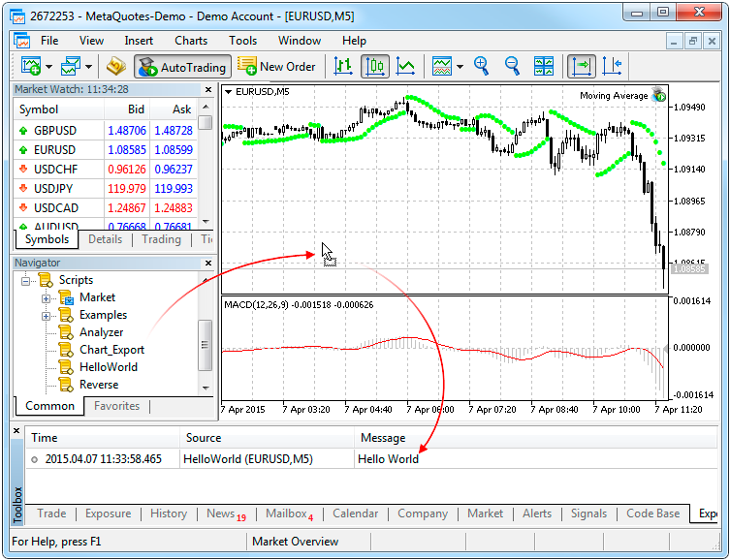Click the Bid column header
Screen dimensions: 730x560
pos(127,109)
